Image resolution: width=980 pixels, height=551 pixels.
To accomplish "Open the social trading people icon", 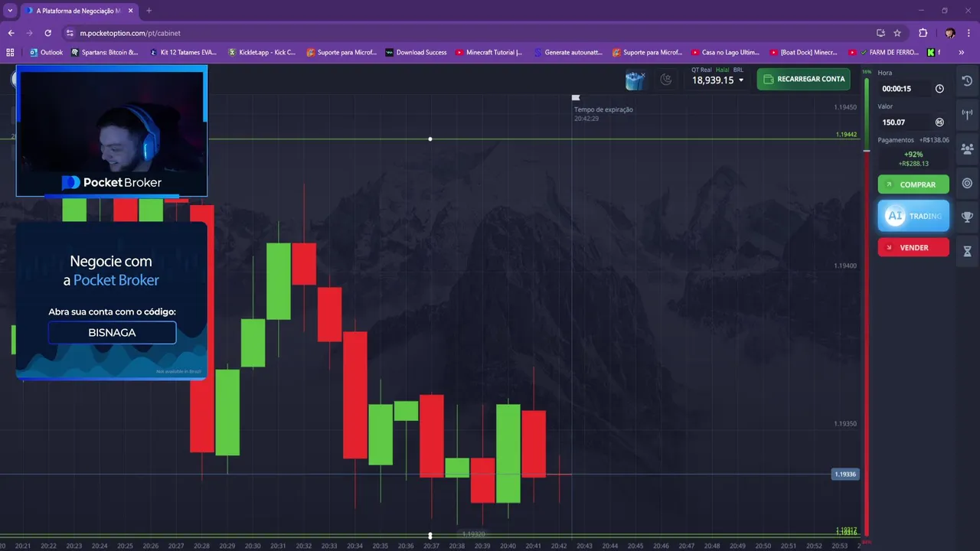I will tap(967, 149).
